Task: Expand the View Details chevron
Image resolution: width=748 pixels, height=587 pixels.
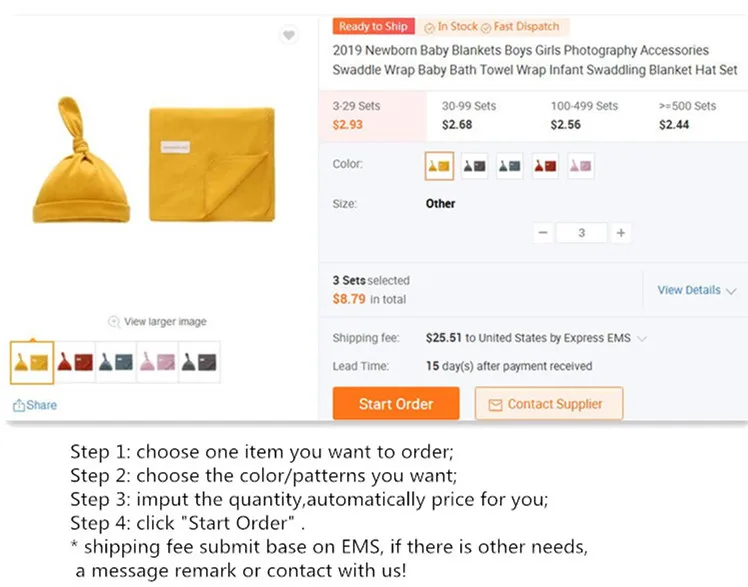Action: (x=731, y=291)
